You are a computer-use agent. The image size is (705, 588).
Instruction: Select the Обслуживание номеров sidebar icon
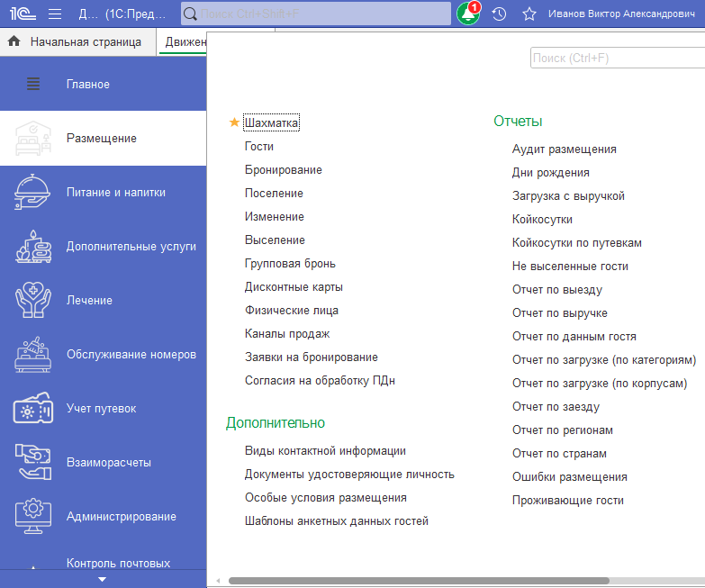tap(32, 355)
